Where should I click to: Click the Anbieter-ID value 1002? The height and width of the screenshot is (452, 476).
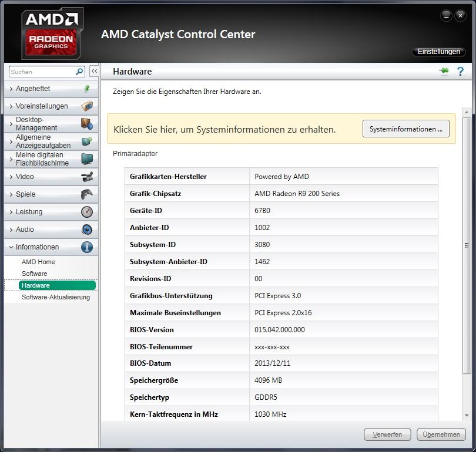tap(262, 227)
